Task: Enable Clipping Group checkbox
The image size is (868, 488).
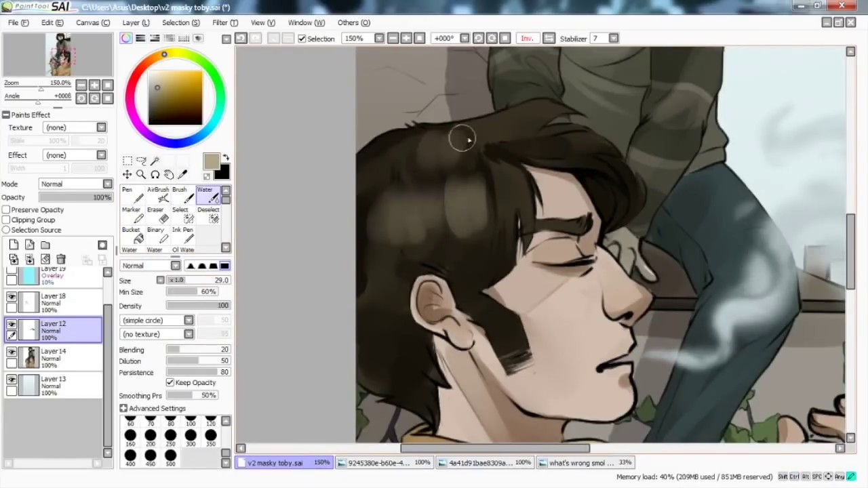Action: point(6,220)
